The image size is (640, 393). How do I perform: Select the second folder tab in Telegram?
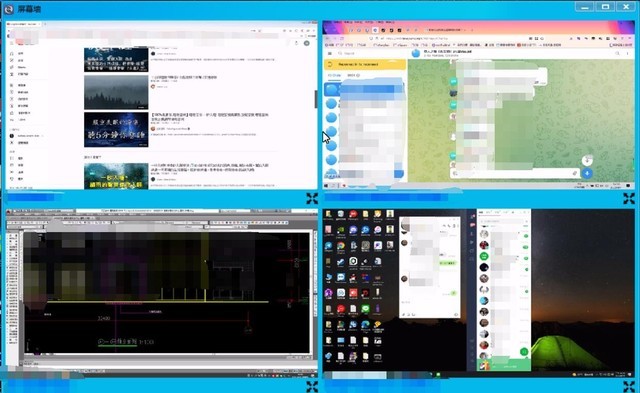[353, 75]
